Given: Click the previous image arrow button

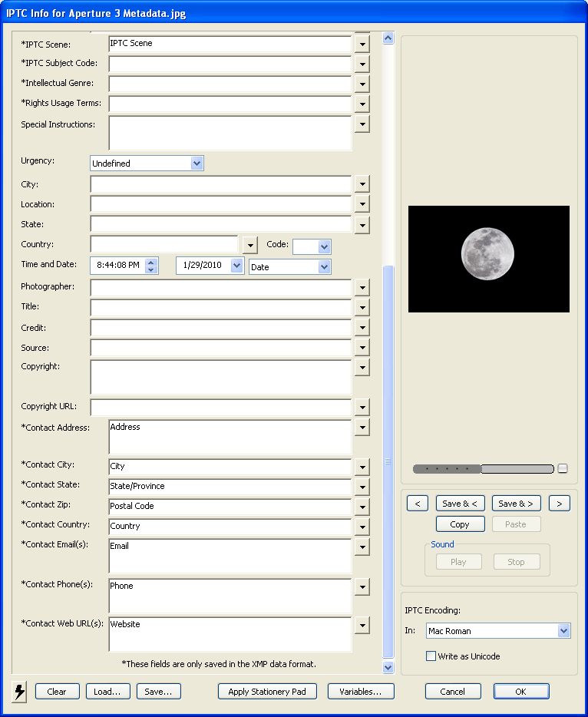Looking at the screenshot, I should coord(417,504).
